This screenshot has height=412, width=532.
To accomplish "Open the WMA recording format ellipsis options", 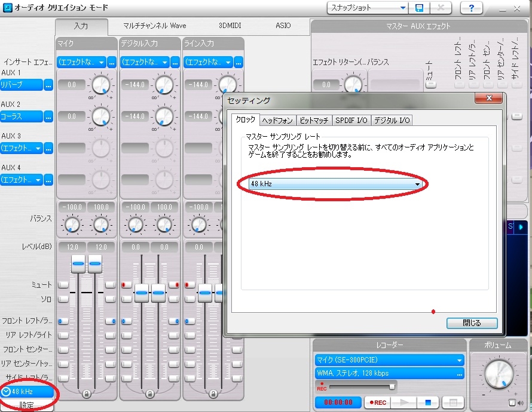I will click(460, 373).
